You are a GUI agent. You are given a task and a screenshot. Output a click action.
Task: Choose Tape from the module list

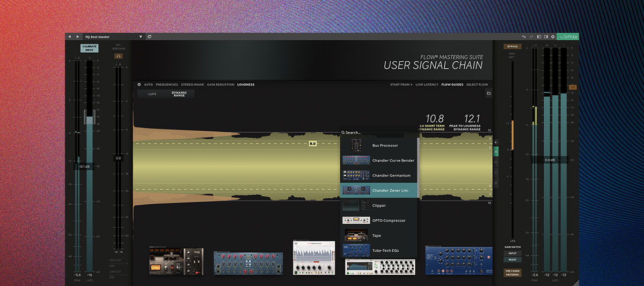pyautogui.click(x=378, y=235)
